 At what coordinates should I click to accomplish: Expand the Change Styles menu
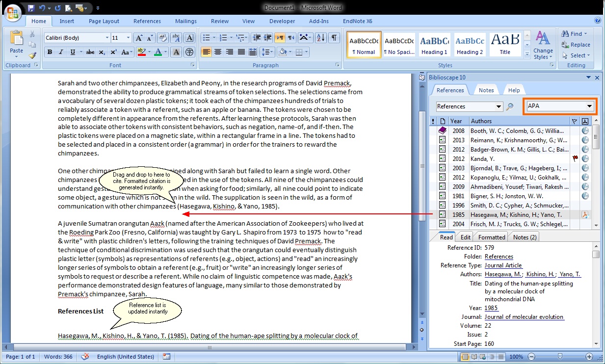(x=543, y=45)
